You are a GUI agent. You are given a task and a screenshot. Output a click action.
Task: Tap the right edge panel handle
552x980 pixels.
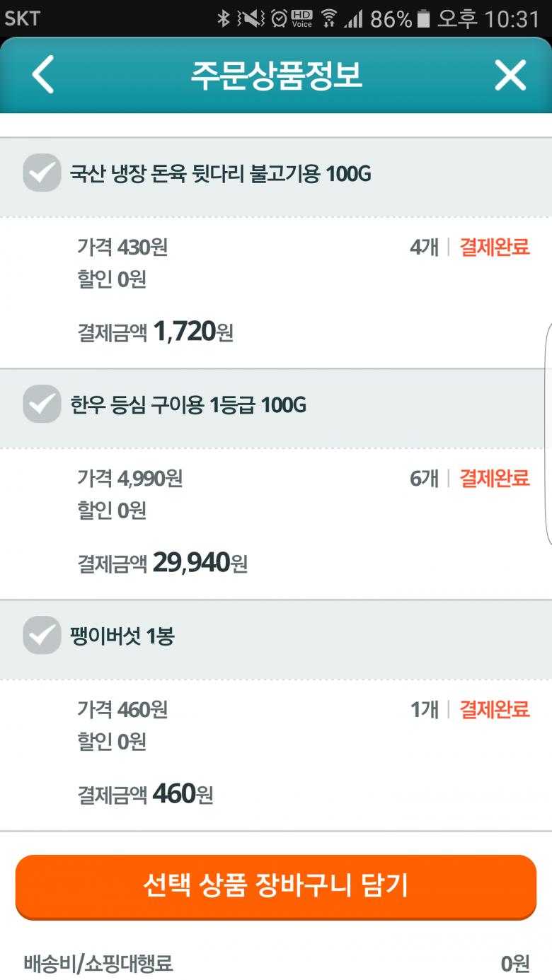[548, 433]
